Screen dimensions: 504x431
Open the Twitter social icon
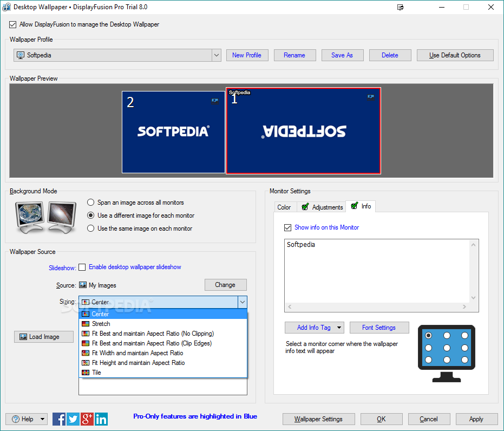tap(73, 419)
